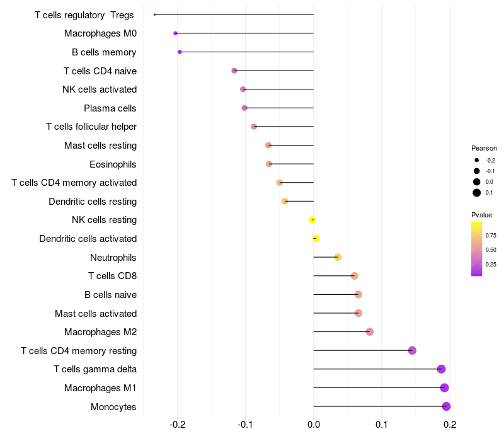Select the Pearson 0.0 legend circle
The width and height of the screenshot is (504, 441).
(477, 182)
